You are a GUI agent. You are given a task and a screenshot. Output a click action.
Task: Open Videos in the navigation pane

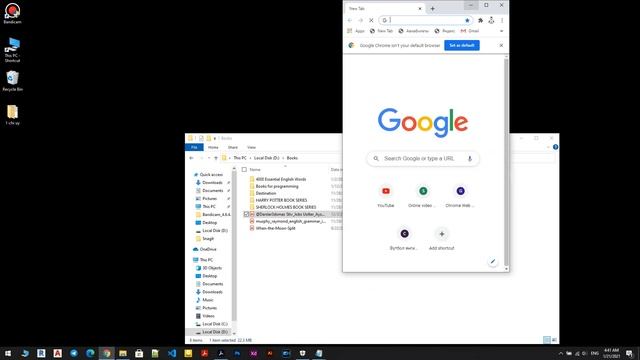point(208,316)
